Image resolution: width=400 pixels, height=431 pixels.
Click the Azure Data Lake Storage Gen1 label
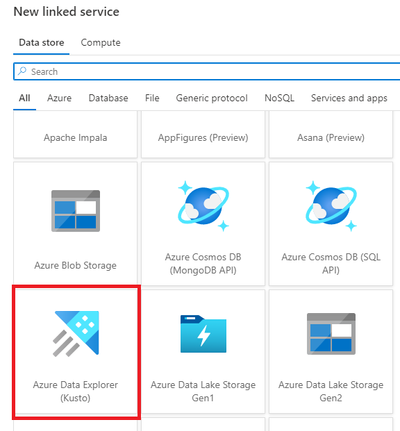tap(203, 391)
